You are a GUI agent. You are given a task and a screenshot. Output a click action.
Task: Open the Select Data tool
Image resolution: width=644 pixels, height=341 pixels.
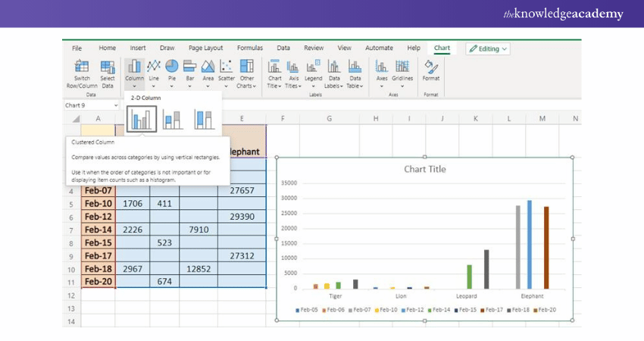tap(108, 67)
